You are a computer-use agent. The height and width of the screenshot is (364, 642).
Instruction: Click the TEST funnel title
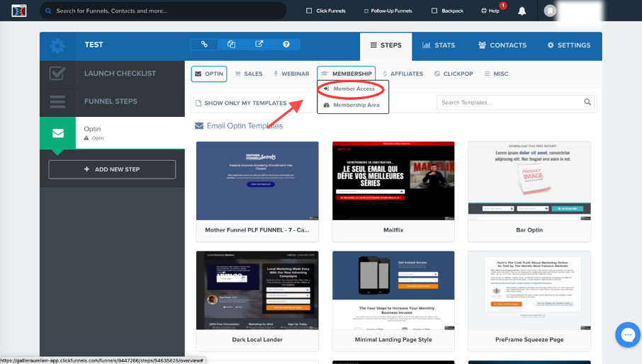(x=94, y=45)
